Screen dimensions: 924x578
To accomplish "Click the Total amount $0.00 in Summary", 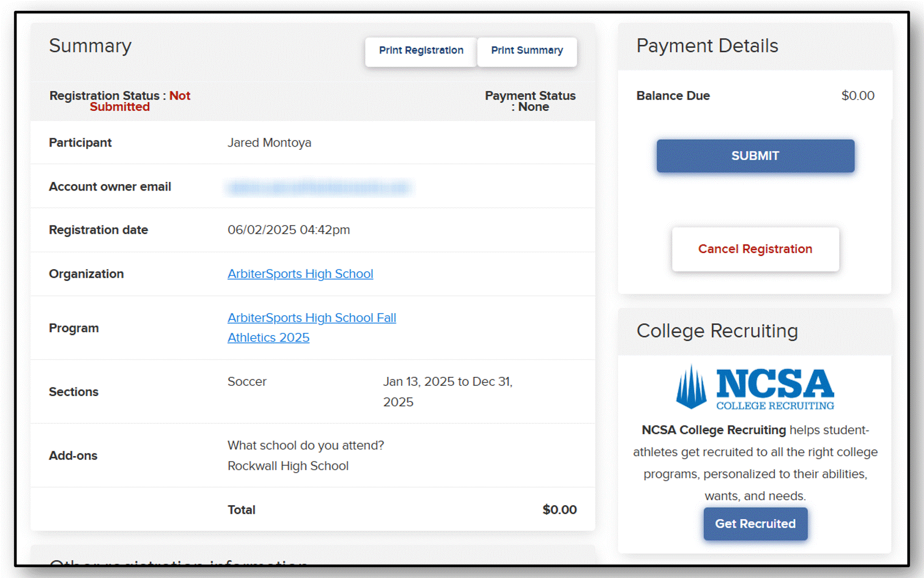I will click(x=559, y=509).
